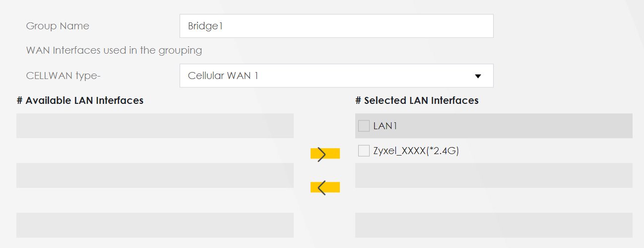Click the left arrow to remove interface

(x=324, y=187)
